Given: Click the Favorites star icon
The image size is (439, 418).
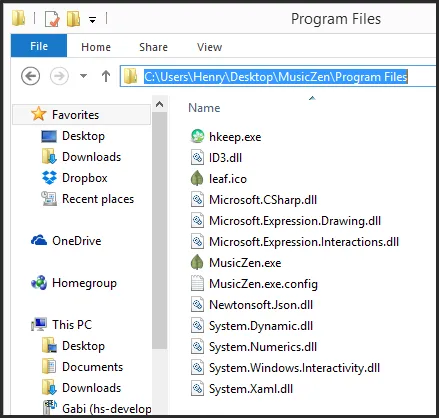Looking at the screenshot, I should 39,114.
